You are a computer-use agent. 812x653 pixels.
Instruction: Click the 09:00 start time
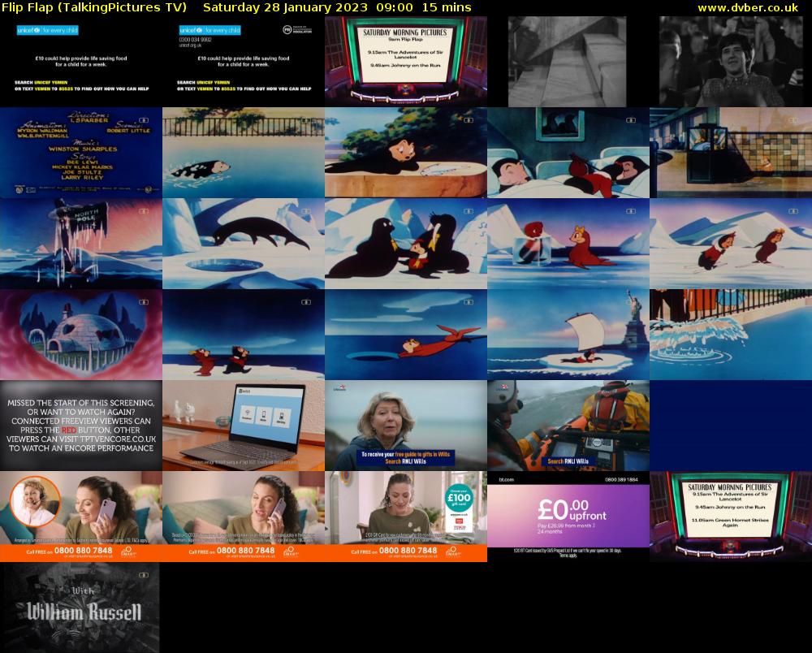click(x=395, y=8)
